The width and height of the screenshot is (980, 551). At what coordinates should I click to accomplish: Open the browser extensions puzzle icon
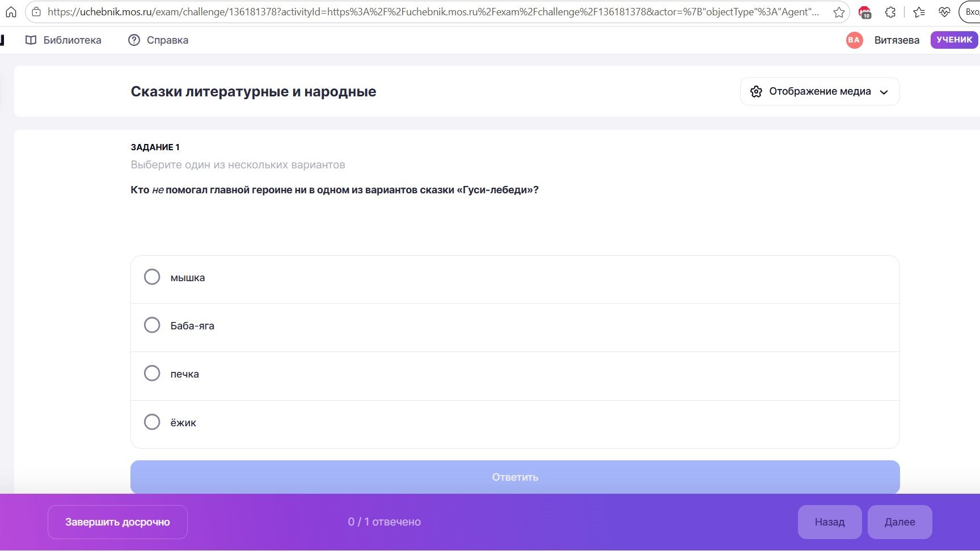tap(890, 12)
